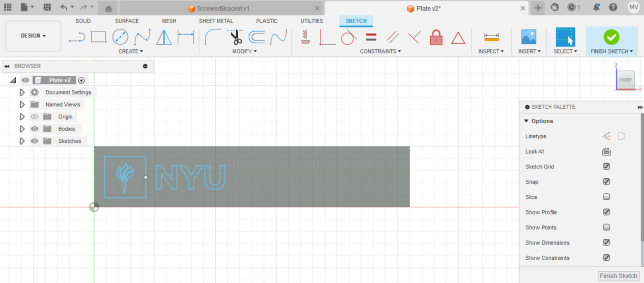Image resolution: width=644 pixels, height=283 pixels.
Task: Toggle the Sketch Grid checkbox
Action: (606, 166)
